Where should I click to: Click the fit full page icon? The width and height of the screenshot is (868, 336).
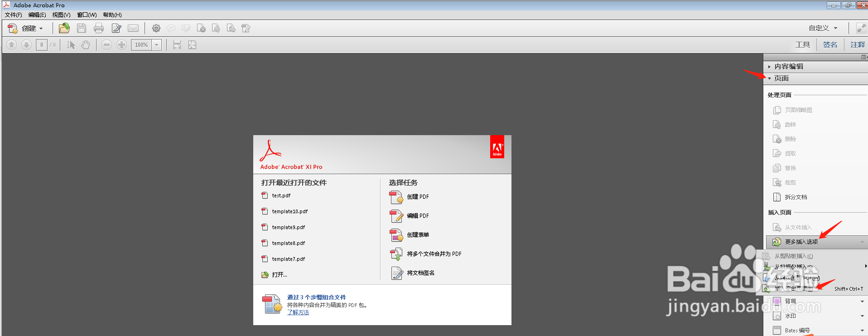pos(192,44)
